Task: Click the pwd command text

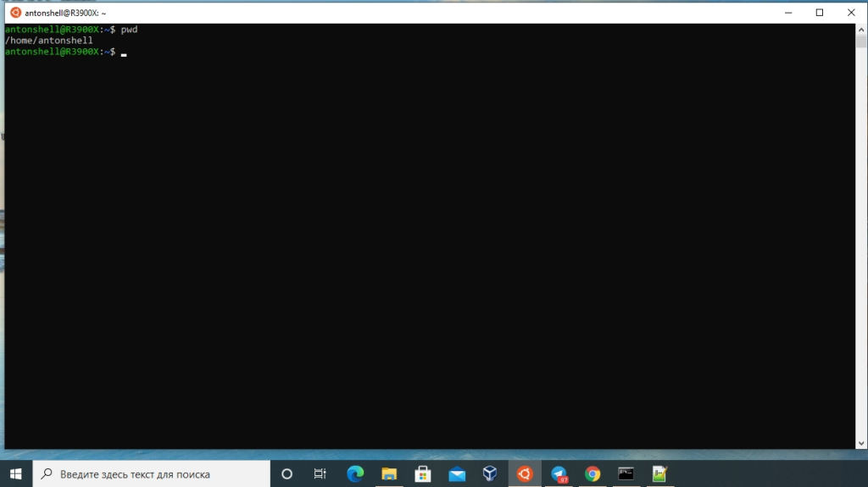Action: click(x=129, y=30)
